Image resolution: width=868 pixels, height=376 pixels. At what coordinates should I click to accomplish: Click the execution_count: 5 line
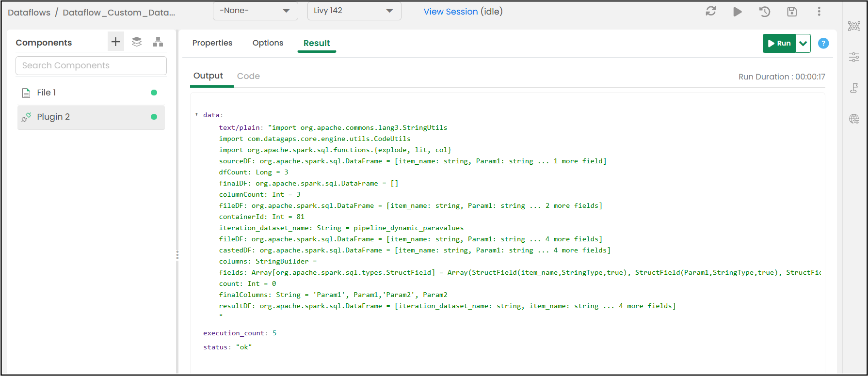240,333
